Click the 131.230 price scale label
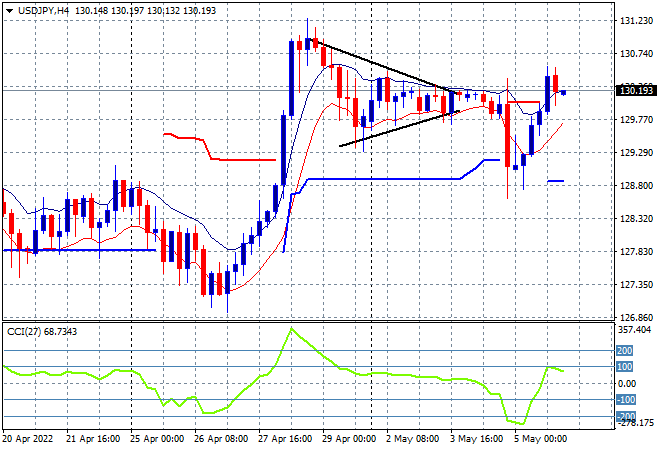Screen dimensions: 660x450 (x=636, y=21)
